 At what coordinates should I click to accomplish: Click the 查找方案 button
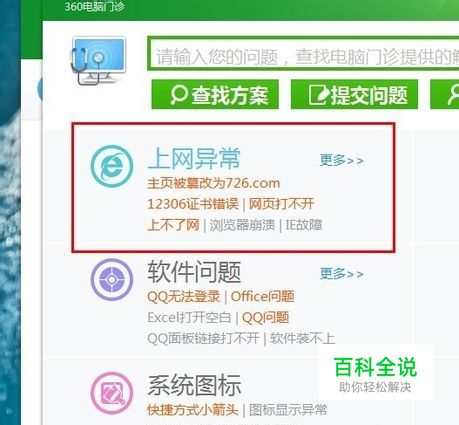[215, 94]
